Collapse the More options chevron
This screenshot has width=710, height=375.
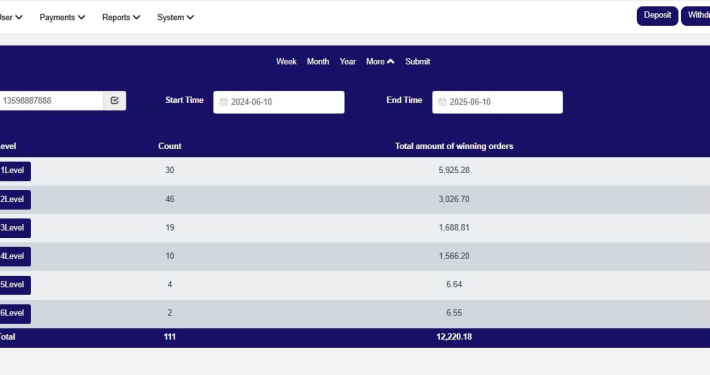391,62
